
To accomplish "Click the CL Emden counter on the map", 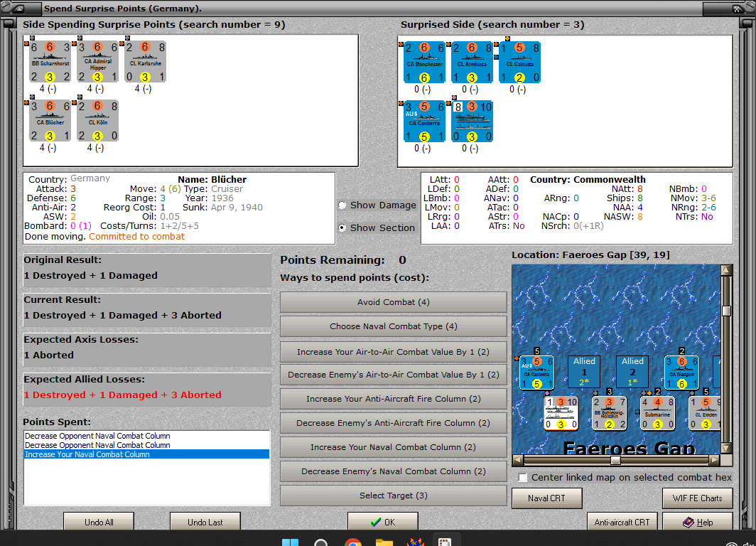I will click(x=704, y=413).
